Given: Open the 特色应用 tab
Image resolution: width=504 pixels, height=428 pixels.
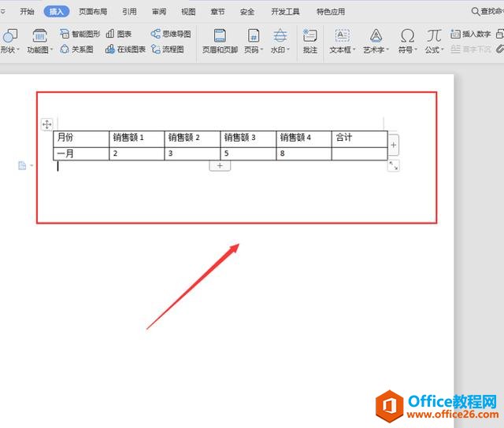Looking at the screenshot, I should pos(331,12).
